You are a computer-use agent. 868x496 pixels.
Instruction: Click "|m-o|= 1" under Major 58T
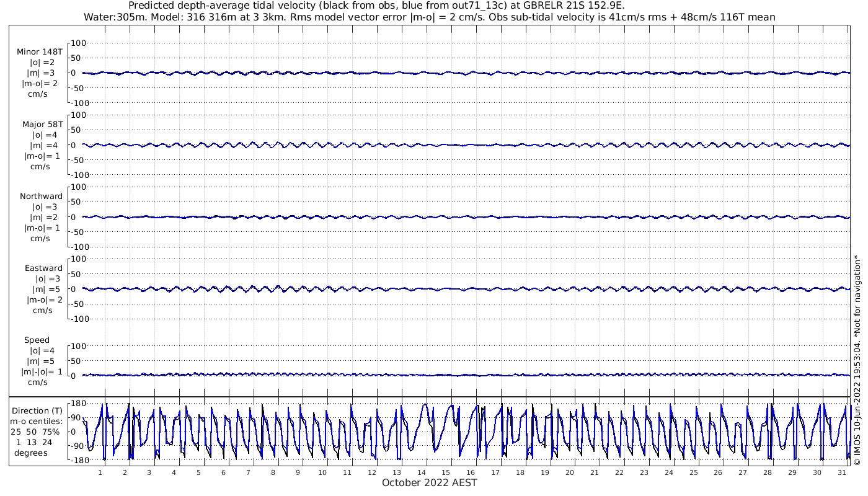coord(42,156)
